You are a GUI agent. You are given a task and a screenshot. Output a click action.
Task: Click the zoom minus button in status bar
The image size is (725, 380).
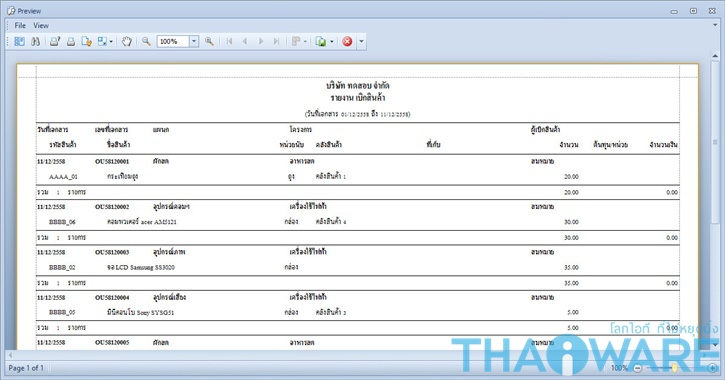tap(638, 368)
